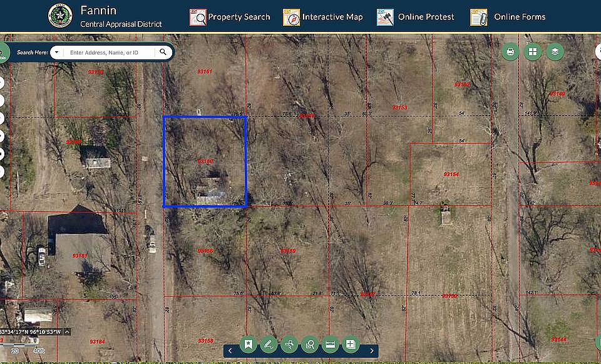Click parcel label 93158
Image resolution: width=601 pixels, height=364 pixels.
pos(205,341)
